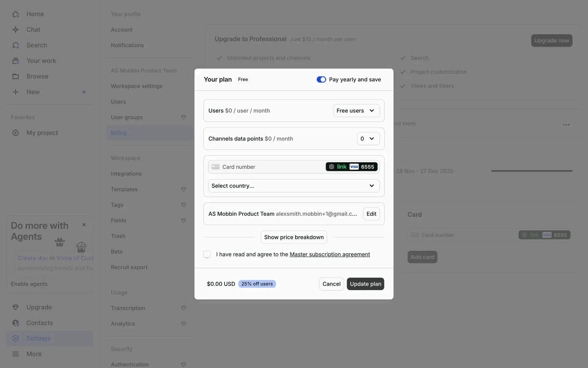Open the Master subscription agreement link

point(330,254)
